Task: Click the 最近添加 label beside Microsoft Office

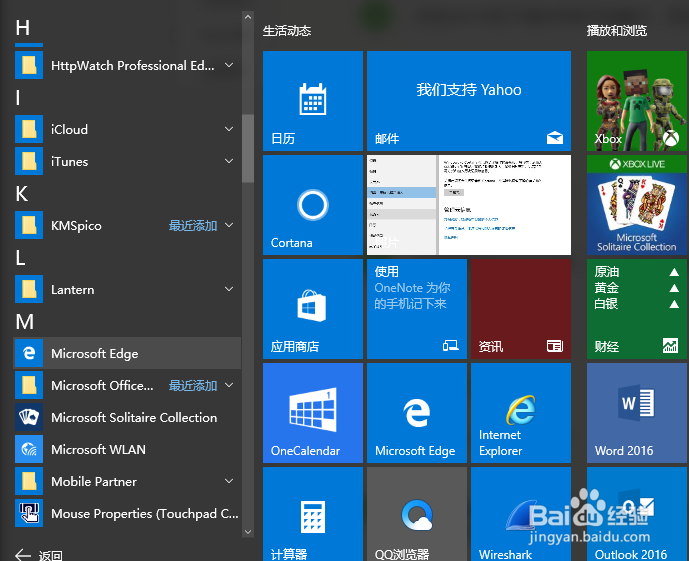Action: click(193, 386)
